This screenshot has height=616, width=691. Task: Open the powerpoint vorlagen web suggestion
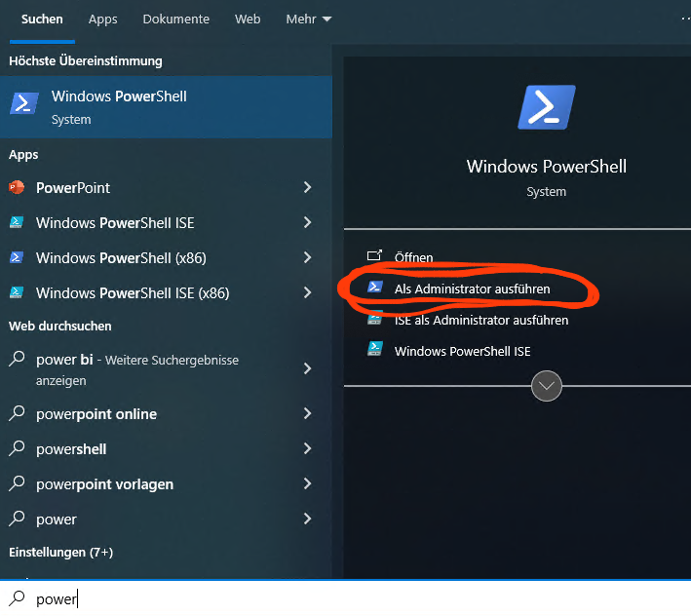pos(104,483)
